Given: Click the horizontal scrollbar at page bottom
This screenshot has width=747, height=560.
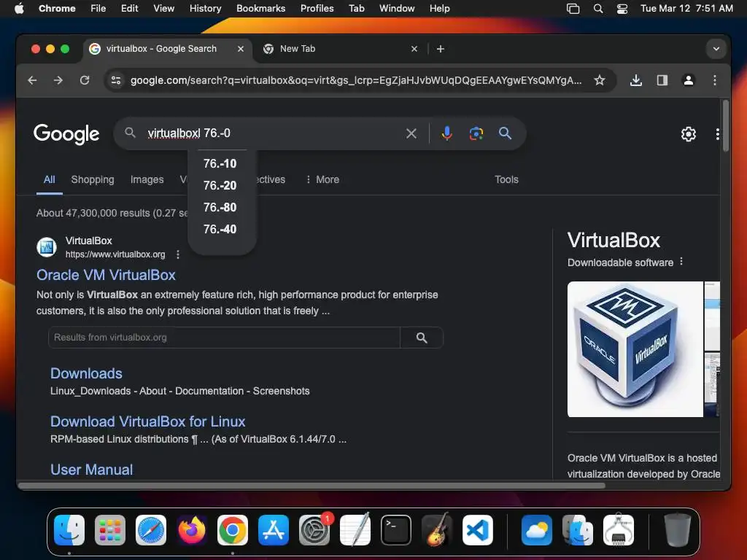Looking at the screenshot, I should (x=311, y=486).
